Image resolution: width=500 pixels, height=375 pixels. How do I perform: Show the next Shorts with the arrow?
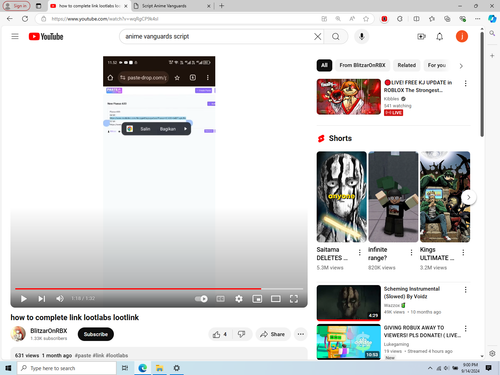(468, 197)
